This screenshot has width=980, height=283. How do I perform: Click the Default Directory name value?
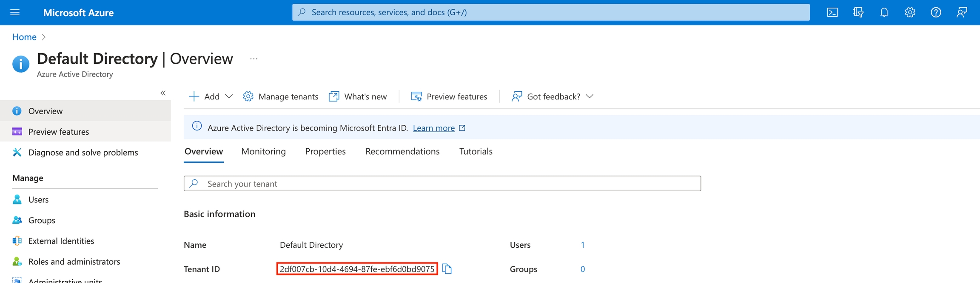tap(311, 245)
